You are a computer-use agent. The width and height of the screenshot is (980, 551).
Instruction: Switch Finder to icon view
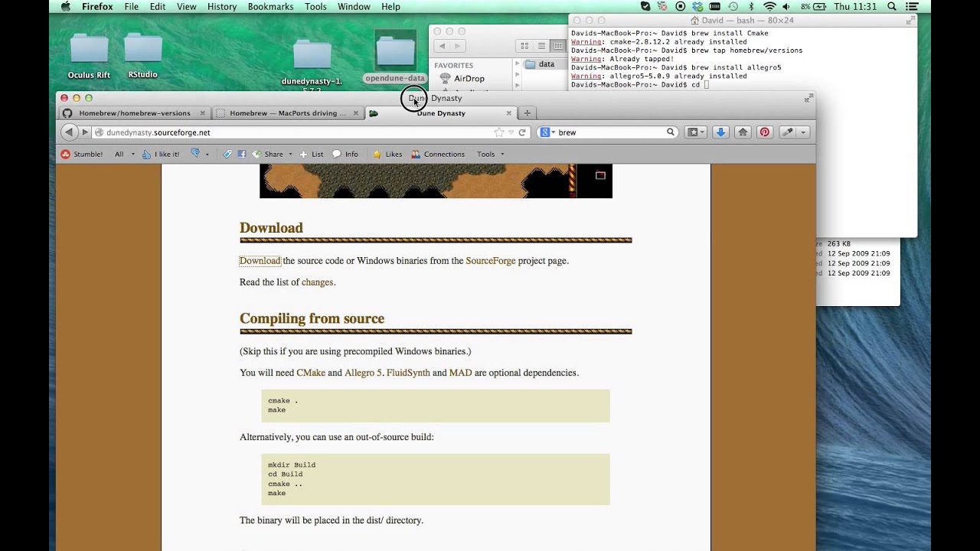[x=525, y=47]
